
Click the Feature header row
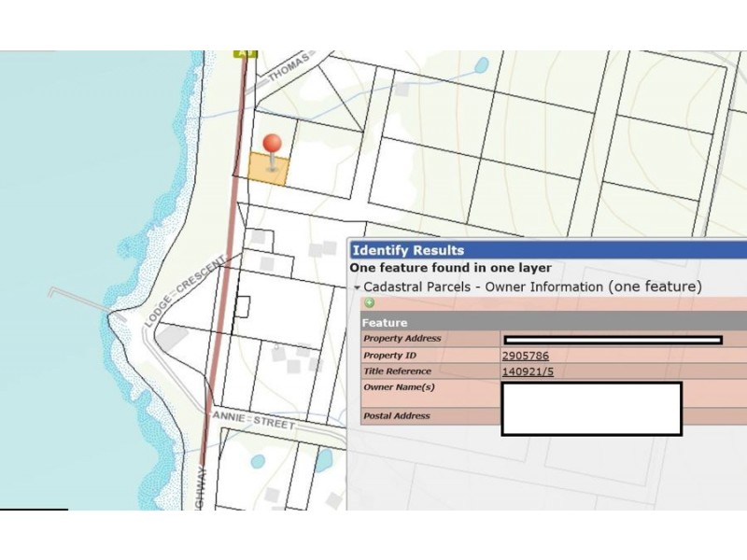tap(554, 322)
